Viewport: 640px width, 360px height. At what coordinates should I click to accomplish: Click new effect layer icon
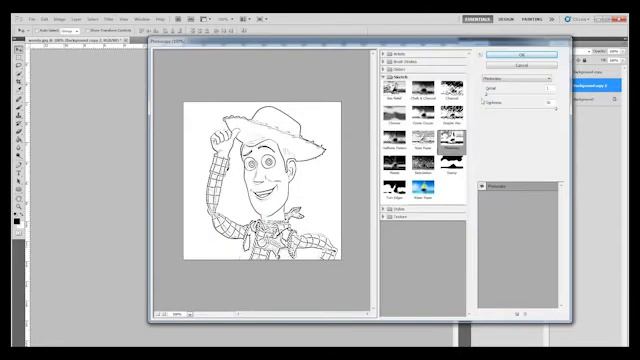click(x=517, y=314)
